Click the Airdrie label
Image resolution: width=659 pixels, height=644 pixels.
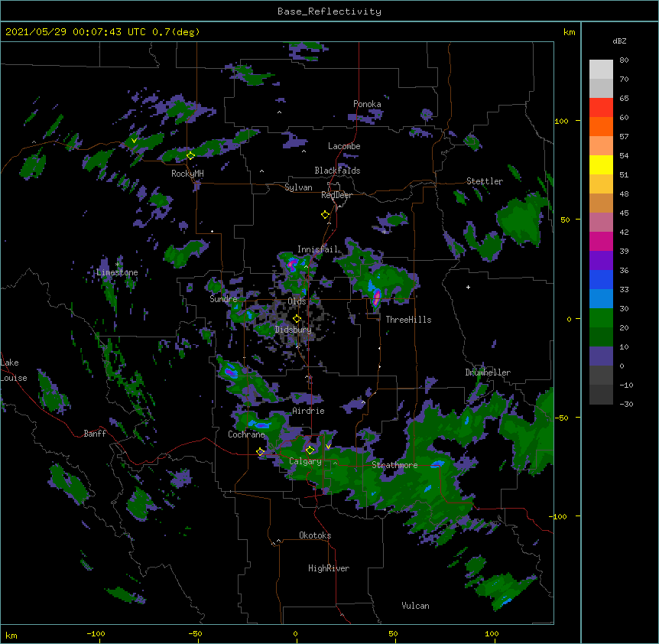308,411
